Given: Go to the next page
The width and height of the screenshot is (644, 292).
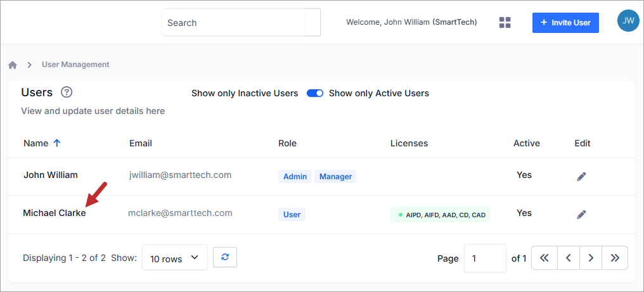Looking at the screenshot, I should [591, 258].
